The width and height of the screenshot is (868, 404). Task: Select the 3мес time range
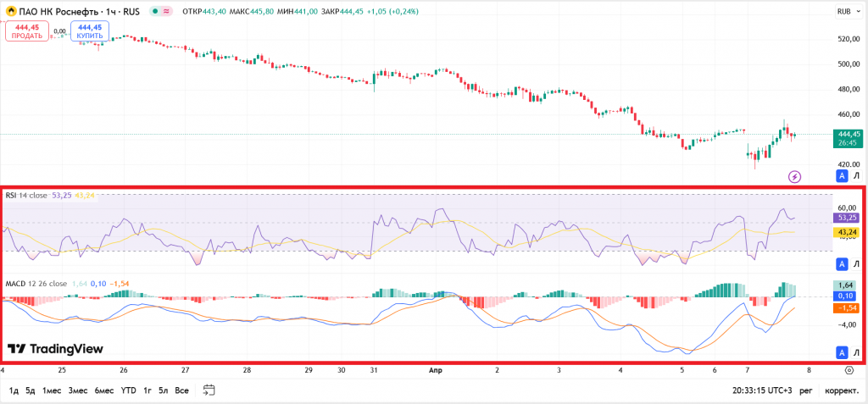pyautogui.click(x=78, y=390)
